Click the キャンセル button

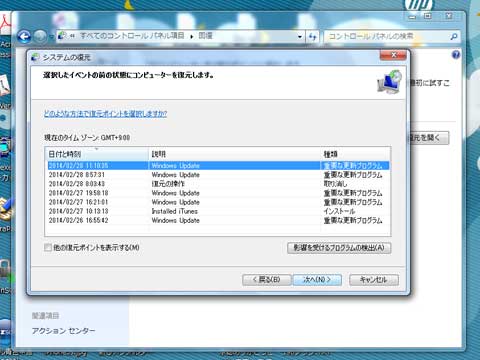click(x=374, y=280)
